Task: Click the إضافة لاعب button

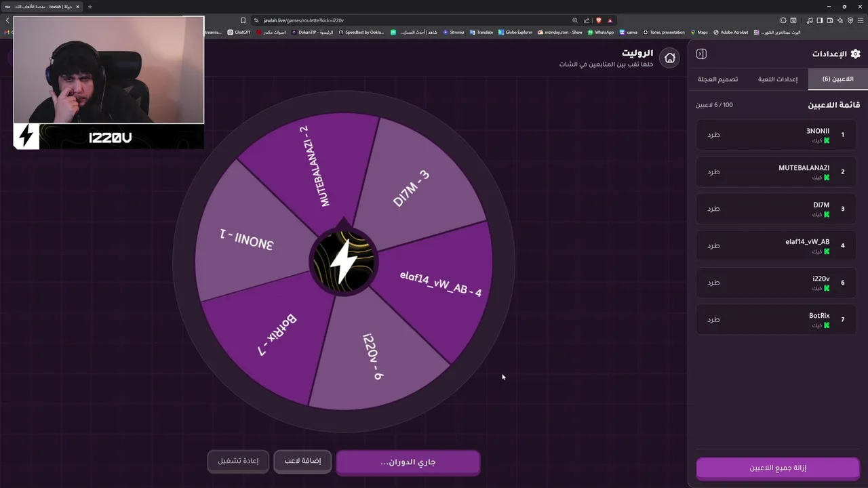Action: tap(302, 461)
